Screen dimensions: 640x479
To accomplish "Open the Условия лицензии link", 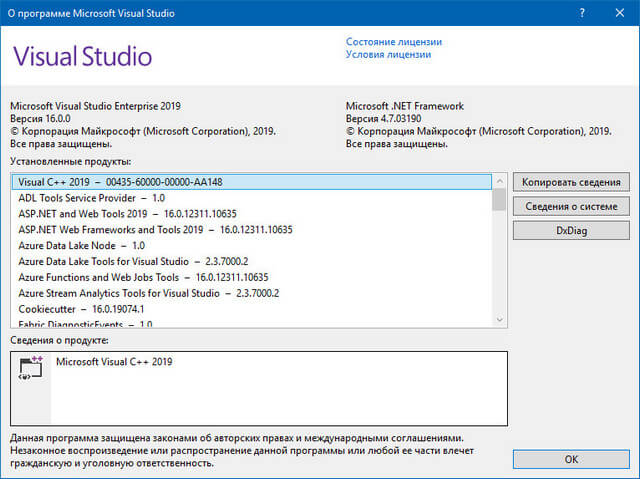I will point(388,55).
